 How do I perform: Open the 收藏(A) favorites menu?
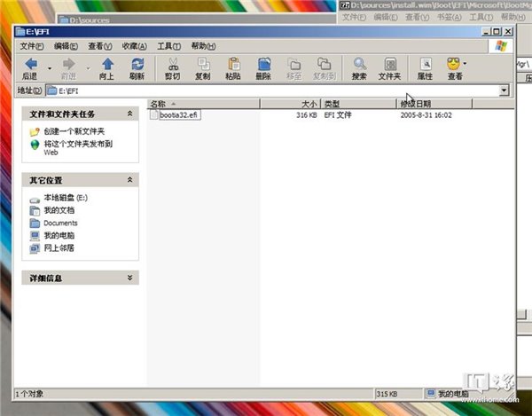[135, 46]
